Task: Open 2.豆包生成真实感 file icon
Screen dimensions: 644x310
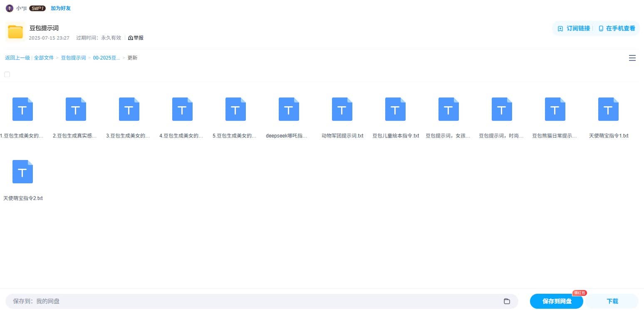Action: (76, 109)
